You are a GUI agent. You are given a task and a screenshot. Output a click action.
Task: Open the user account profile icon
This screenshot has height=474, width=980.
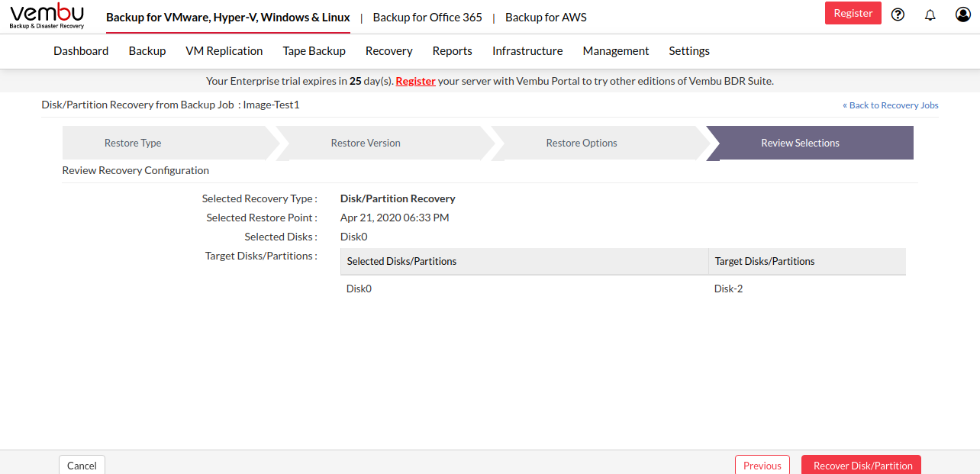tap(962, 15)
